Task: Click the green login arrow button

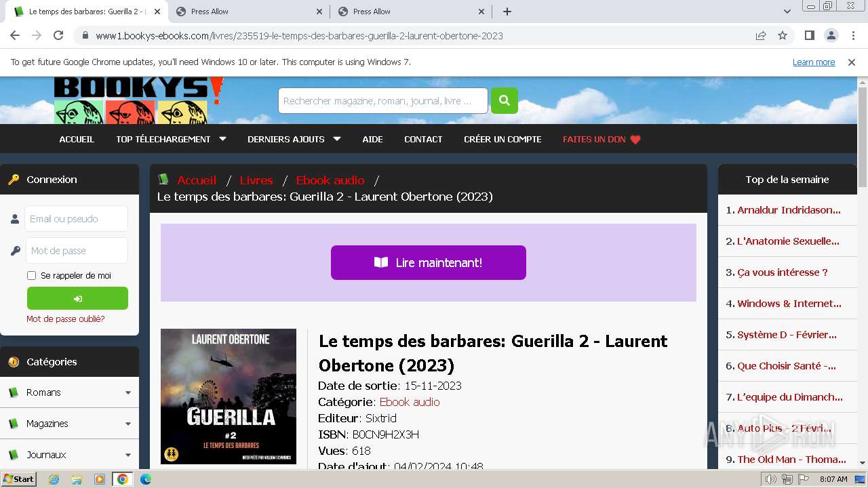Action: 77,298
